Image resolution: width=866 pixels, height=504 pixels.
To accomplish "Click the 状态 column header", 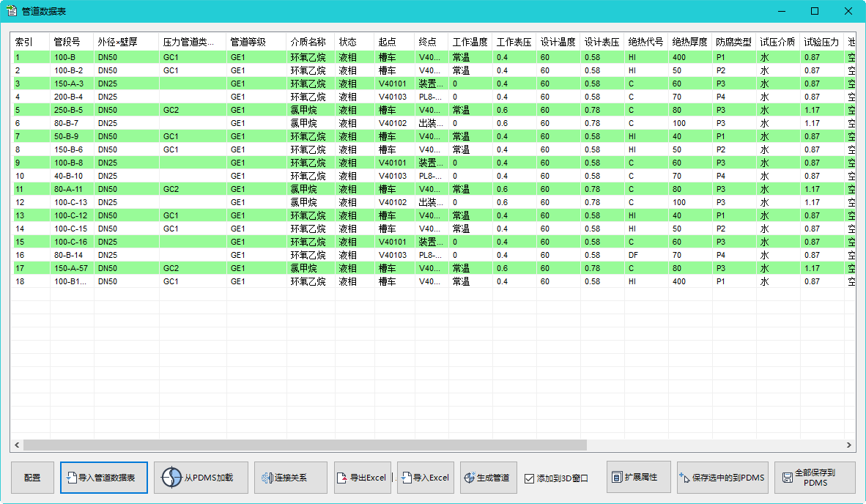I will click(354, 42).
